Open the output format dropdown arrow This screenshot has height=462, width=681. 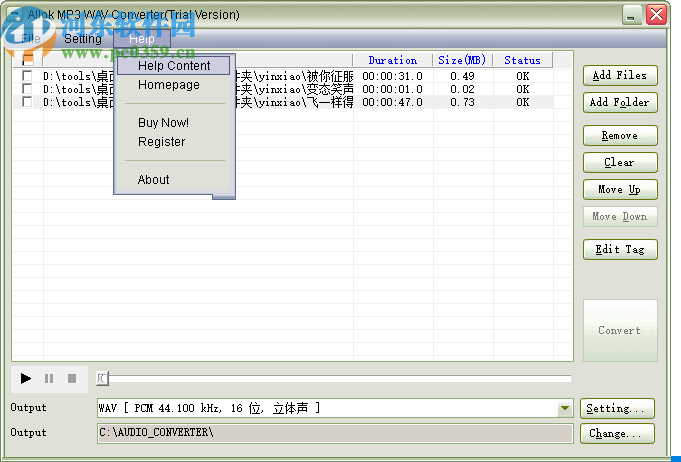pos(565,408)
